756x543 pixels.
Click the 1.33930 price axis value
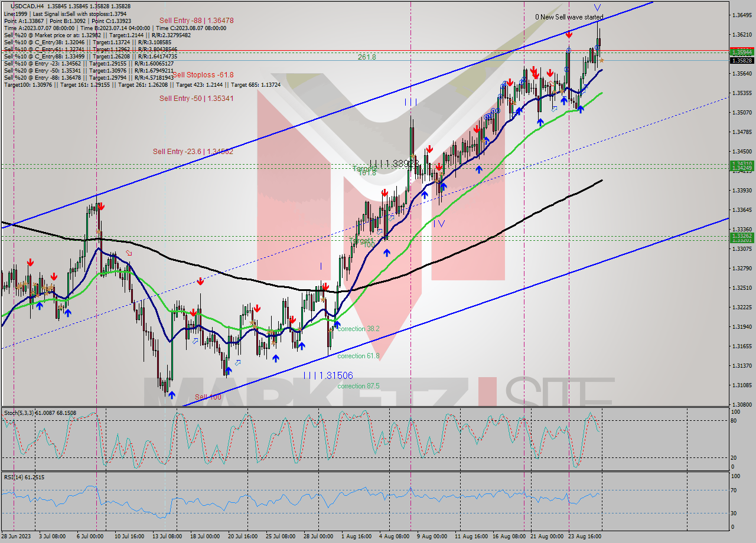coord(742,191)
